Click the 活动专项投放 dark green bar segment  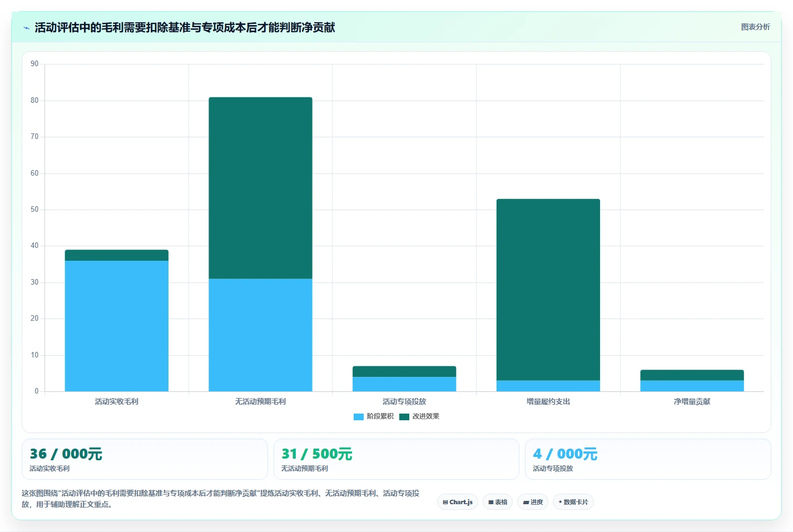[404, 371]
